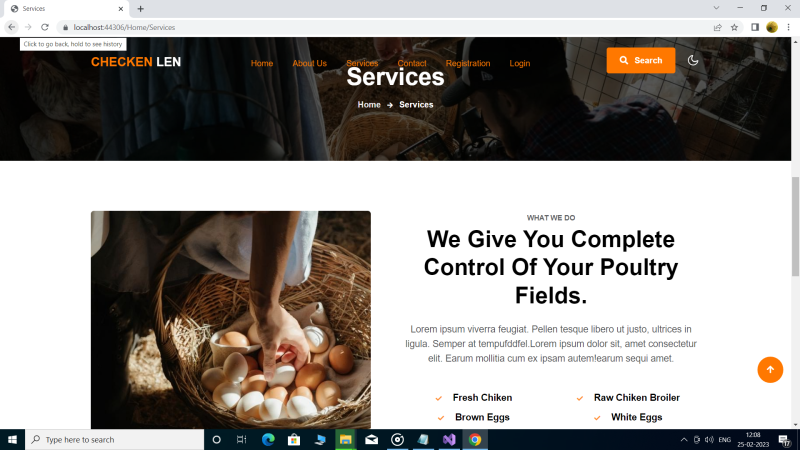Open the Chrome three-dot menu
The width and height of the screenshot is (800, 450).
click(788, 28)
